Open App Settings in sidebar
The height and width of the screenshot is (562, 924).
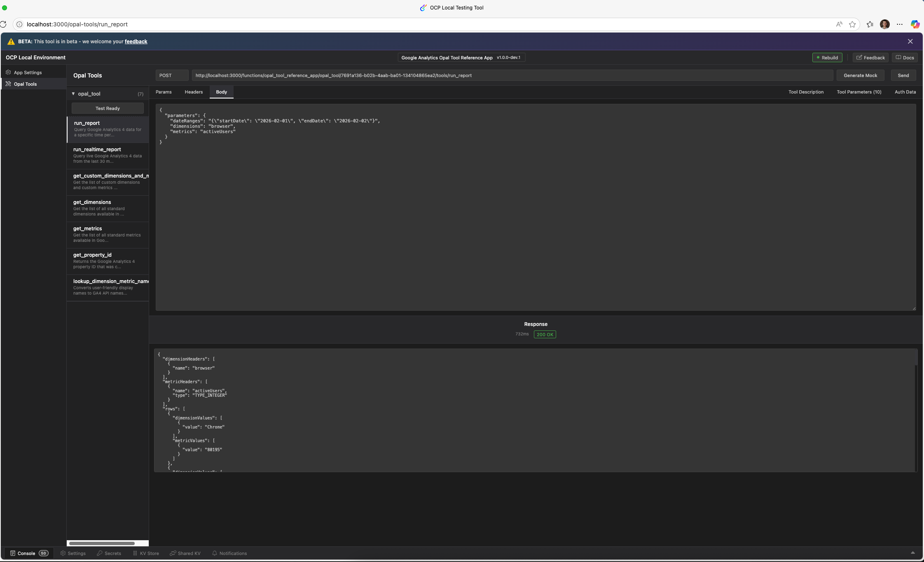tap(28, 73)
